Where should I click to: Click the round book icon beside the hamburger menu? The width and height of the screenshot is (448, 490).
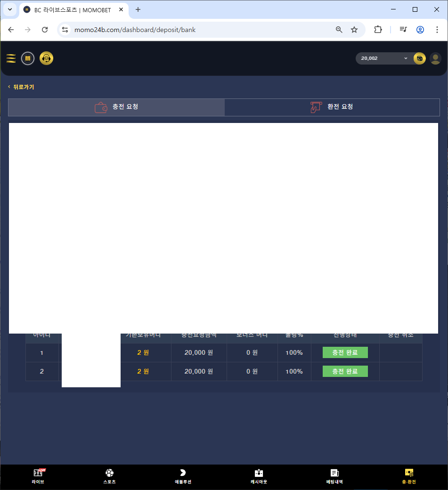(28, 58)
